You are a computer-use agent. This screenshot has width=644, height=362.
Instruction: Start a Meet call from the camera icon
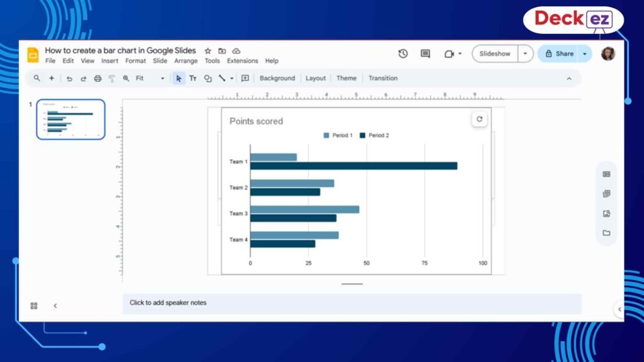coord(450,54)
